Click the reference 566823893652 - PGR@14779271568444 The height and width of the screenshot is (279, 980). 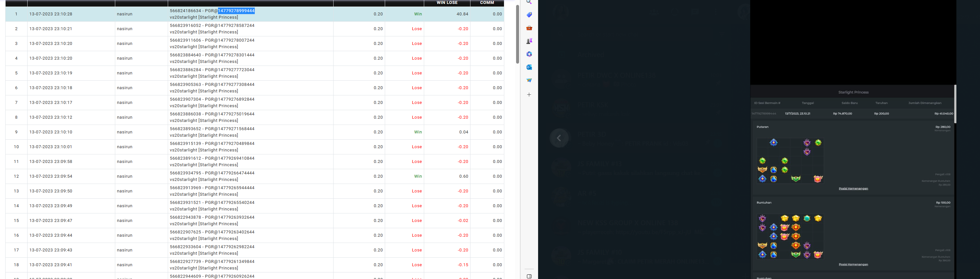tap(212, 129)
